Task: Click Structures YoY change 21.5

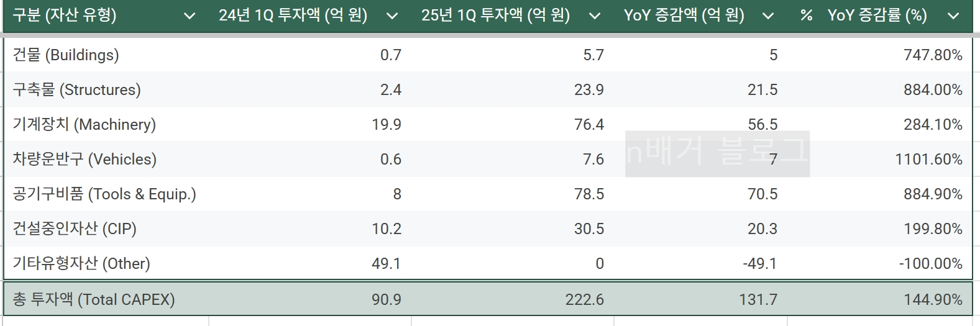Action: click(x=762, y=89)
